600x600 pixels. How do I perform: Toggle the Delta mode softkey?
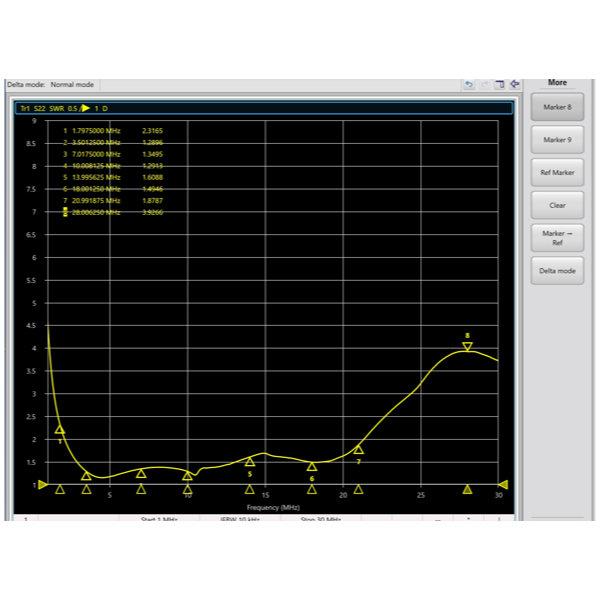(x=557, y=271)
